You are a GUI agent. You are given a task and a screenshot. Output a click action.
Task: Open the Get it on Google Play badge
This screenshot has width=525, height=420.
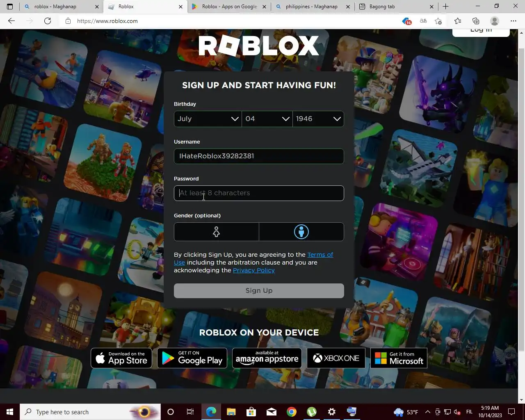coord(192,358)
